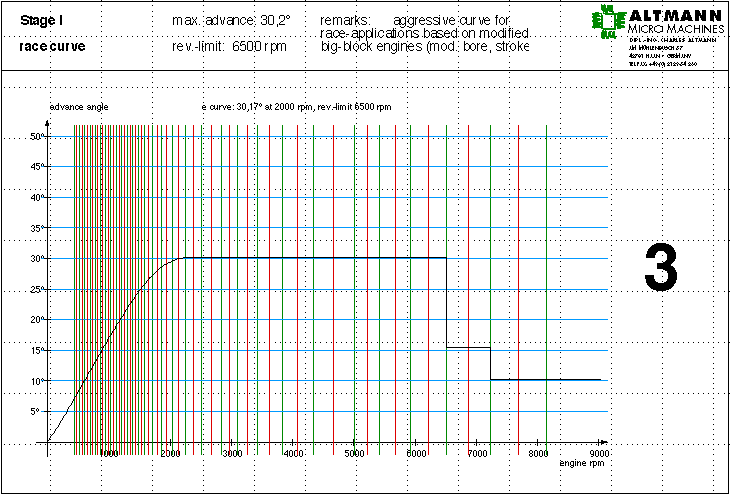Click the 10° final segment of curve
730x495 pixels.
pyautogui.click(x=545, y=380)
